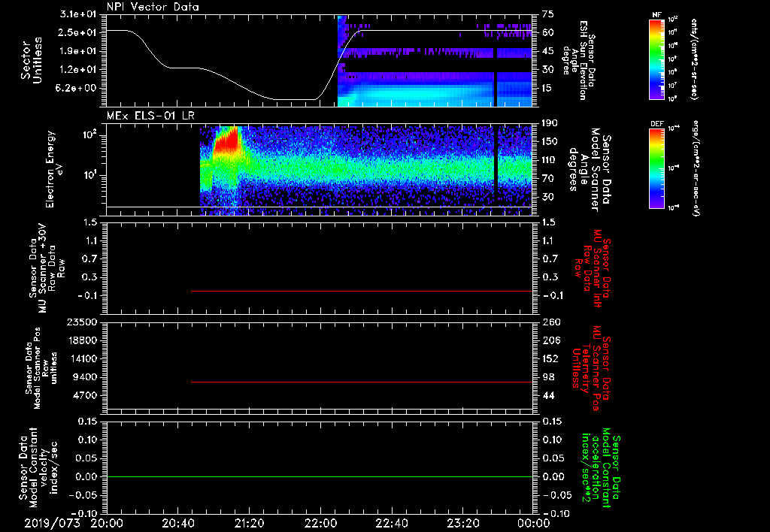Click the '00:00' time axis label

click(x=534, y=523)
